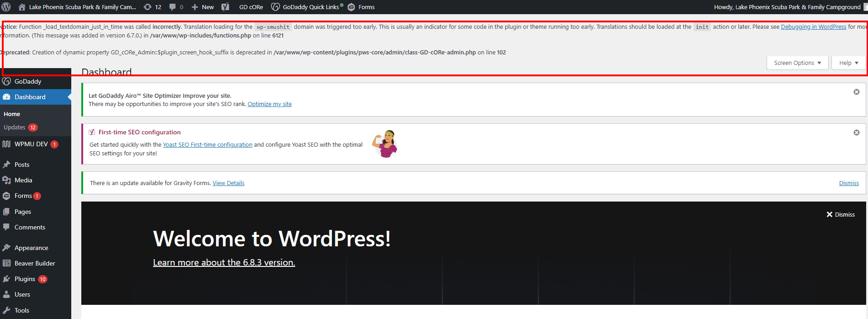This screenshot has width=868, height=319.
Task: Click the WordPress logo in admin bar
Action: point(6,7)
